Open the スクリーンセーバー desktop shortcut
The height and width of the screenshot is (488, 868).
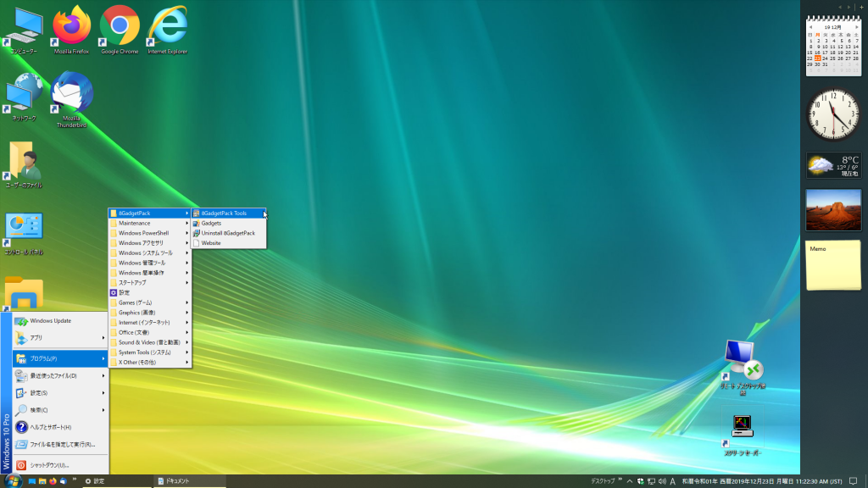pos(743,435)
